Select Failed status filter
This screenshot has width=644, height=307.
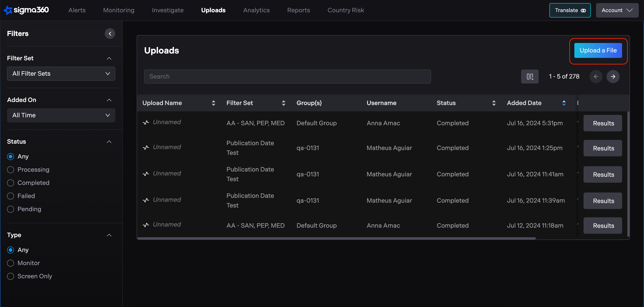pos(11,196)
